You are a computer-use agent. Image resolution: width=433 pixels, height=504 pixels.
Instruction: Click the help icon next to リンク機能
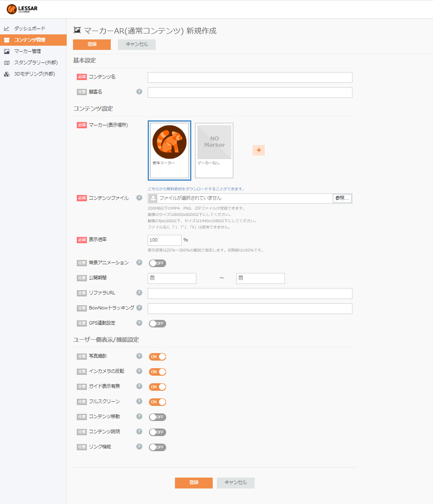tap(139, 447)
